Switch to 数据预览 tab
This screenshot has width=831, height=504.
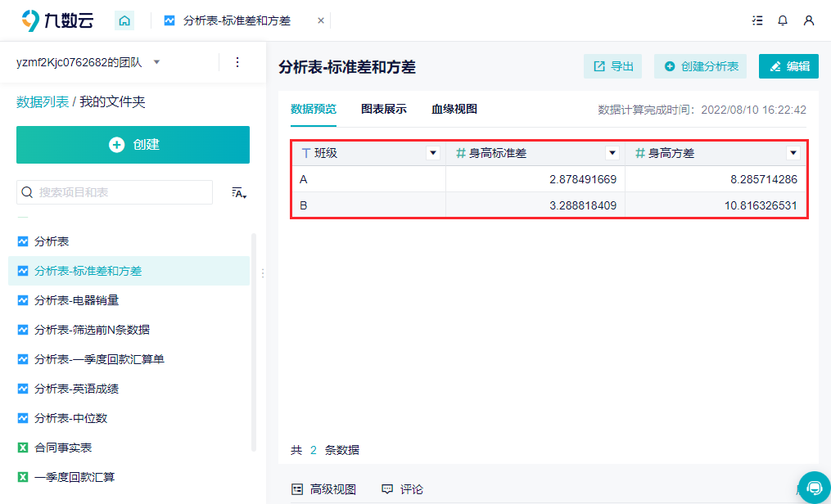[314, 109]
